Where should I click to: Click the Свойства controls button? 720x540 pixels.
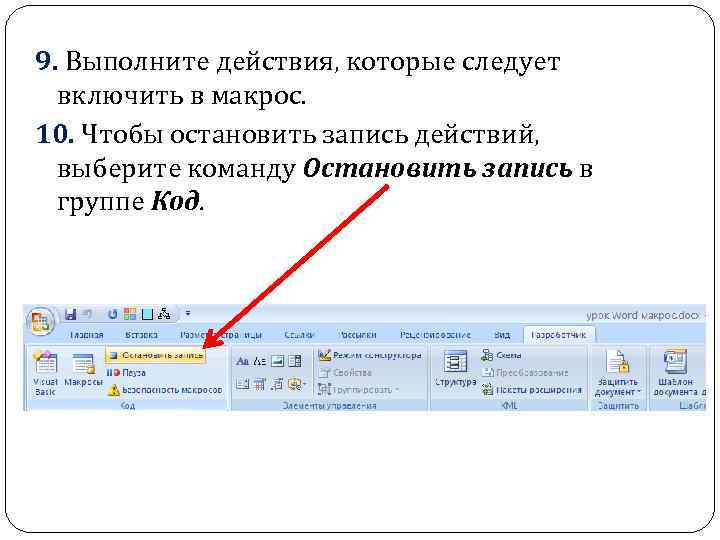click(x=345, y=373)
